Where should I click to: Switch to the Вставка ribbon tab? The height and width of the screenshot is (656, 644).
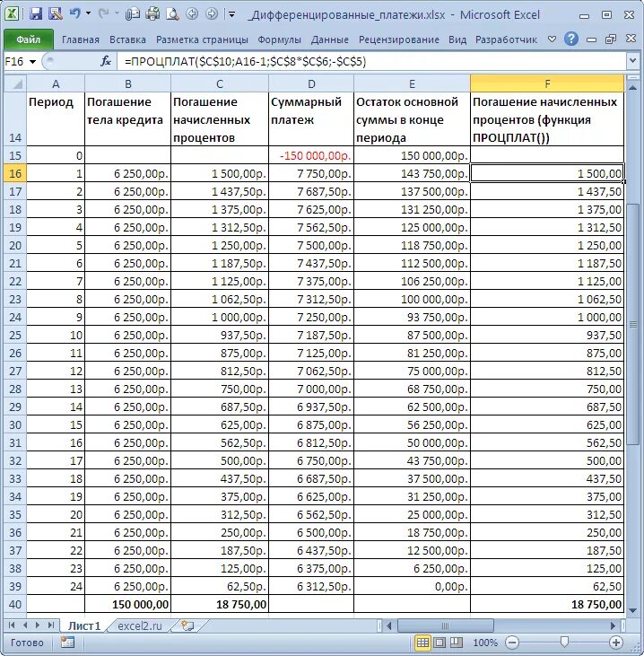(127, 39)
